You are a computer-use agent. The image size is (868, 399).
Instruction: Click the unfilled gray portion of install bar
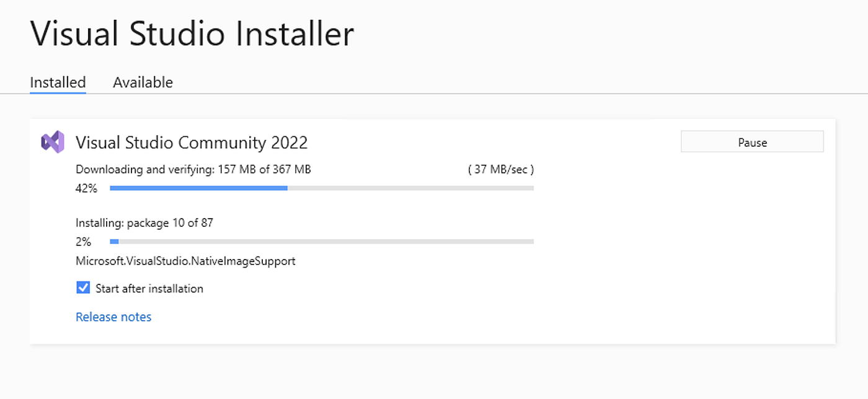(x=326, y=242)
